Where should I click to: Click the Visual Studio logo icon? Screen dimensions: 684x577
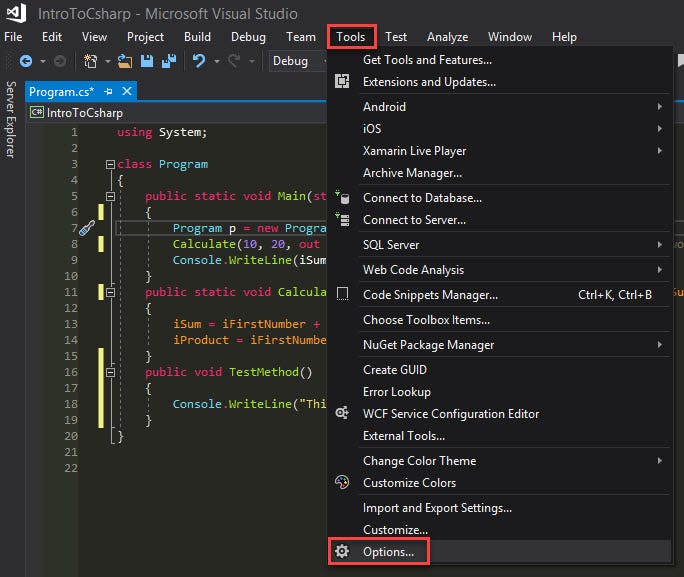point(16,12)
